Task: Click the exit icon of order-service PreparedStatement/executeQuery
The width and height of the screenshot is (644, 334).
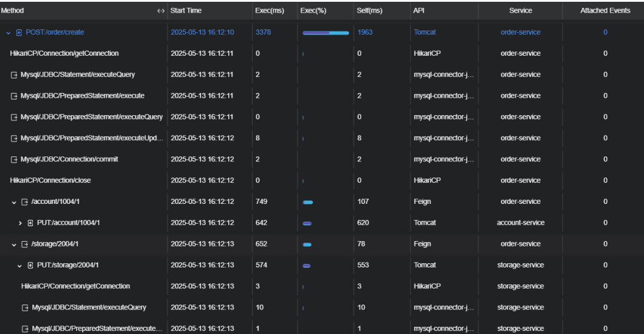Action: tap(14, 117)
